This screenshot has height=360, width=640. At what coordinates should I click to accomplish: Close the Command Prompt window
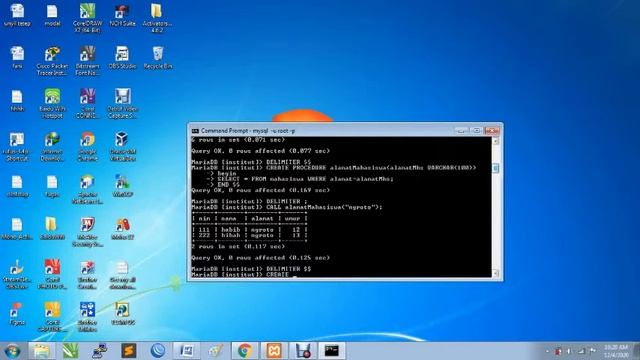click(492, 131)
